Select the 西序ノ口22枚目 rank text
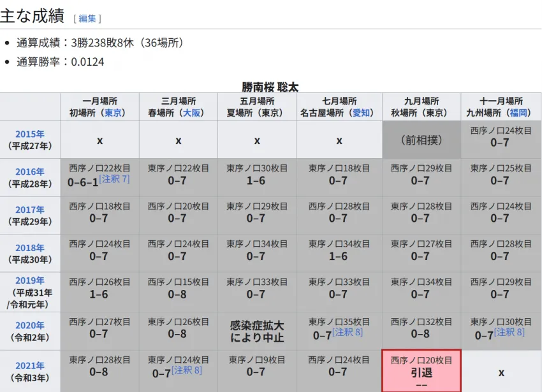This screenshot has height=392, width=542. click(x=99, y=168)
